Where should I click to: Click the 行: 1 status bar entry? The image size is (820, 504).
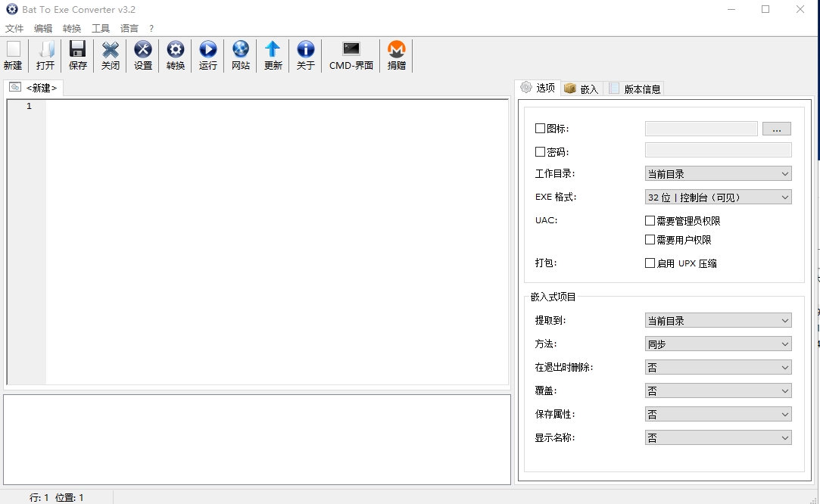click(x=39, y=498)
